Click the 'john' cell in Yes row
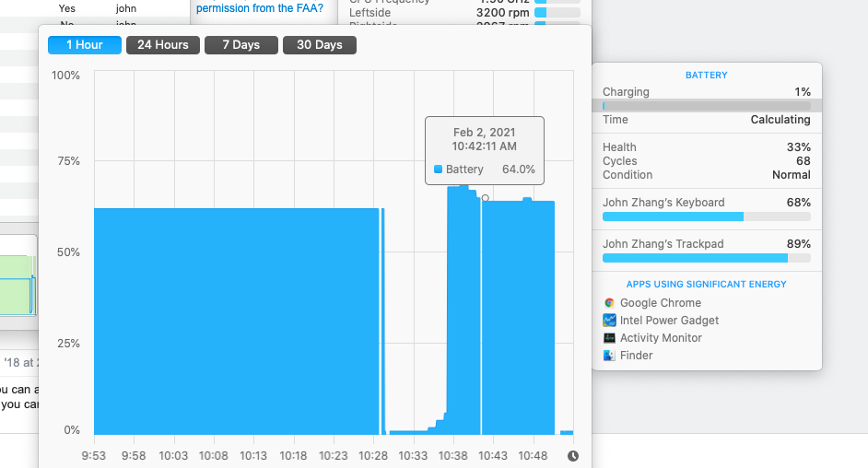 [126, 8]
